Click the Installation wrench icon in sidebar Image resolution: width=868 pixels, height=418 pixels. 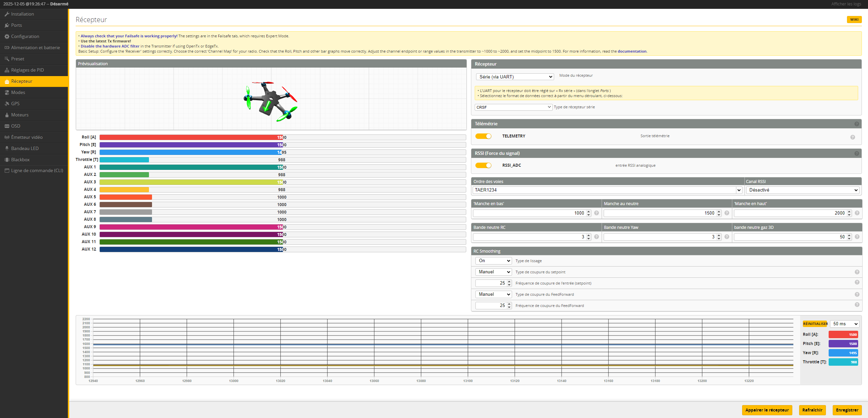pos(7,14)
